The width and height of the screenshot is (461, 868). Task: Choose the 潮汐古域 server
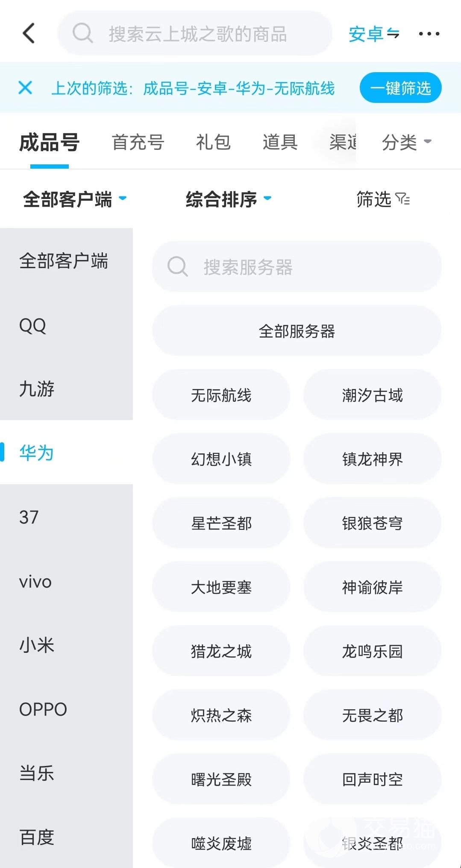pos(372,395)
